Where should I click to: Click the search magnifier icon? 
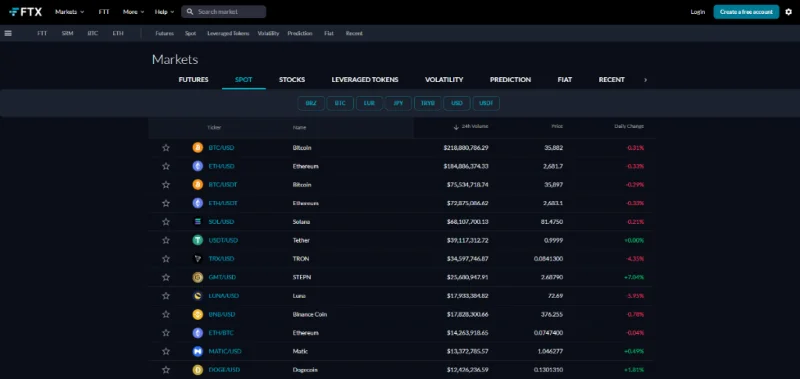pyautogui.click(x=190, y=12)
